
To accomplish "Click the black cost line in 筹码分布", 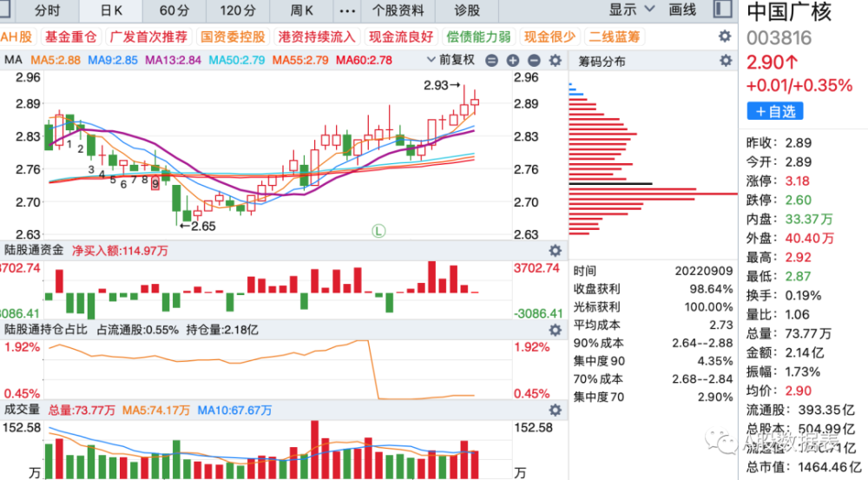I will pyautogui.click(x=610, y=183).
